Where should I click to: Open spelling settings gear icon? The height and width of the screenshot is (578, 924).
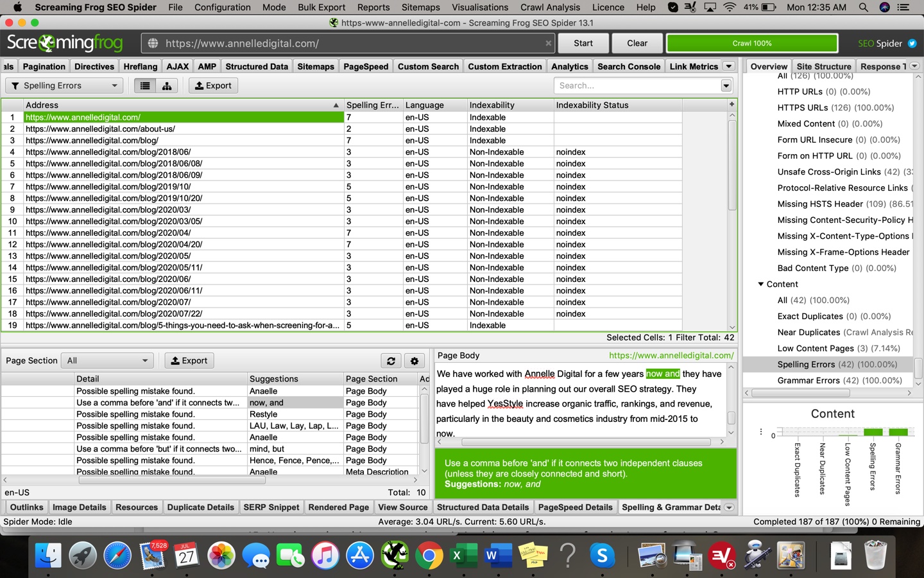coord(415,361)
